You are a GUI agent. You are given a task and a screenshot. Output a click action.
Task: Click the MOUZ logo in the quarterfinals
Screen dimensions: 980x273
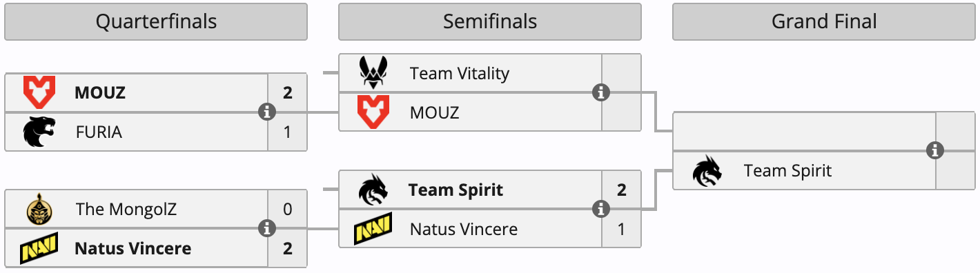pos(39,92)
